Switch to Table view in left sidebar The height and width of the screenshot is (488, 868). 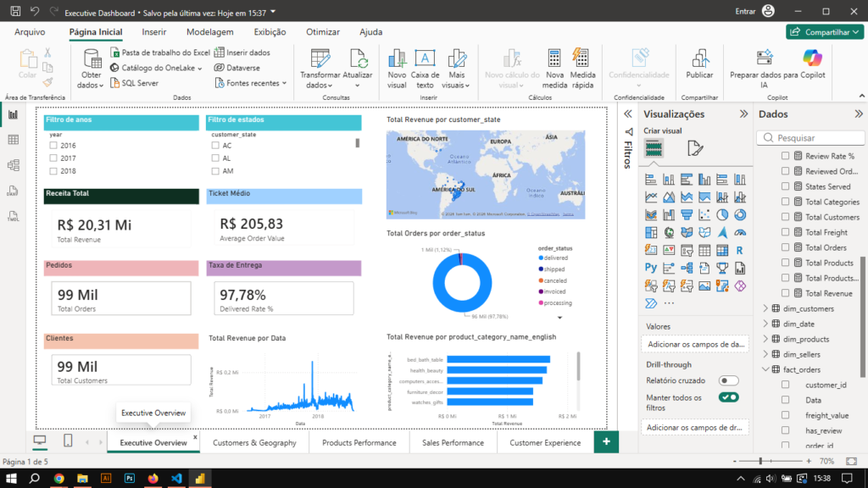(x=13, y=140)
